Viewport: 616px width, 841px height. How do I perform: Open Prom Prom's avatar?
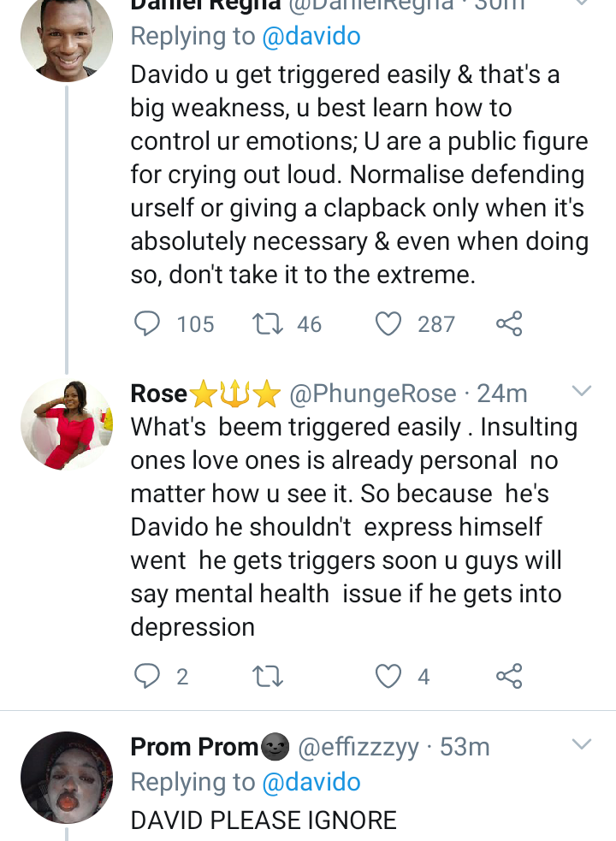(67, 777)
